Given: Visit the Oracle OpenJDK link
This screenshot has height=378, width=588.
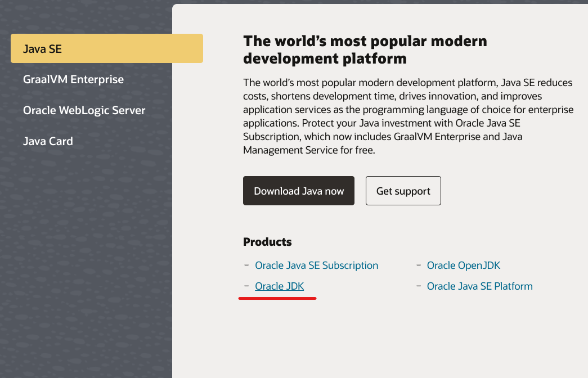Looking at the screenshot, I should tap(463, 265).
